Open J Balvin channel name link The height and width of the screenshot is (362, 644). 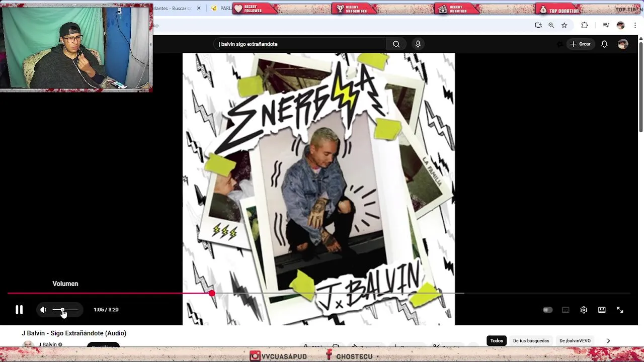click(48, 344)
